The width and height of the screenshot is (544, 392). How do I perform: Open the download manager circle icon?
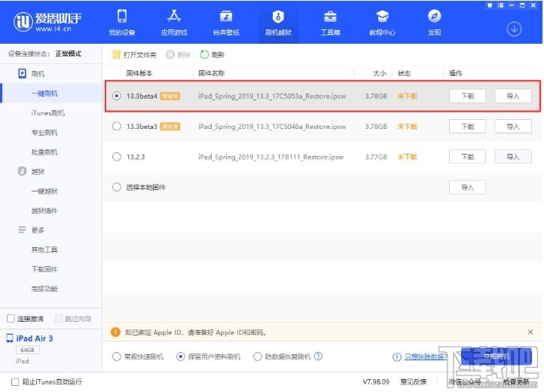coord(514,29)
